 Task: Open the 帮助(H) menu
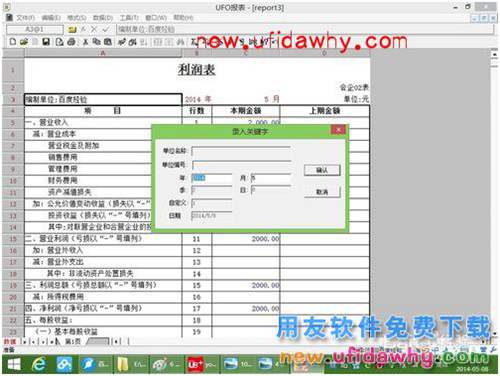(183, 18)
